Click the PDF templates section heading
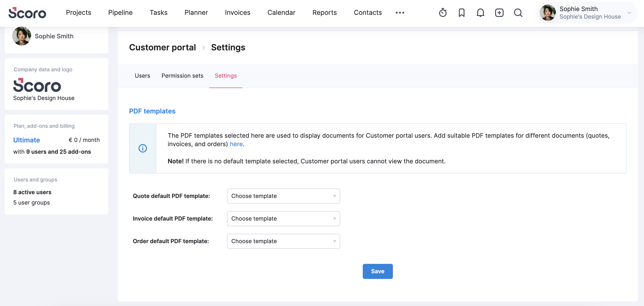The height and width of the screenshot is (306, 644). click(x=152, y=111)
